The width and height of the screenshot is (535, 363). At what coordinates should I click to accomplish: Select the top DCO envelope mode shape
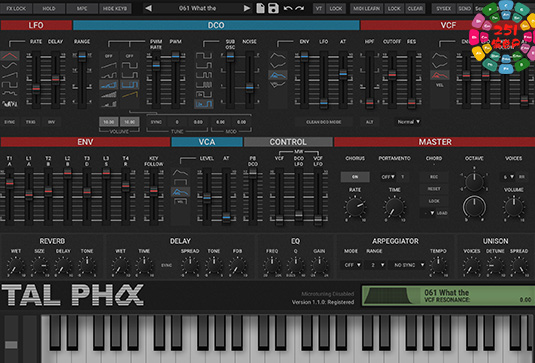tap(277, 56)
